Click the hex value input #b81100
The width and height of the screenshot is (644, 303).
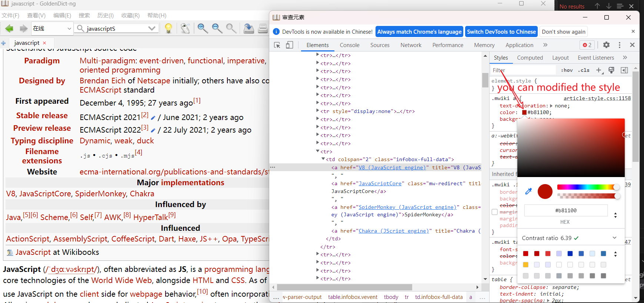[x=566, y=210]
